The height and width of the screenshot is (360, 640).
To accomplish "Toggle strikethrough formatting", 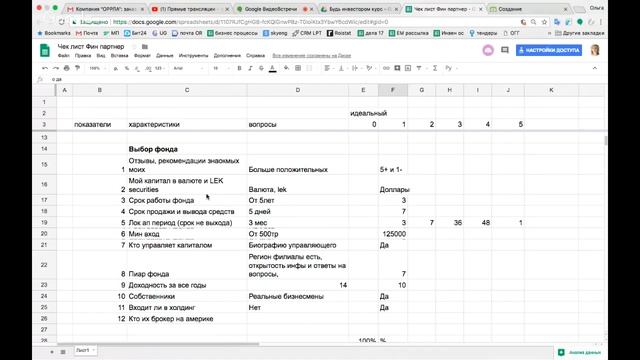I will pyautogui.click(x=261, y=68).
